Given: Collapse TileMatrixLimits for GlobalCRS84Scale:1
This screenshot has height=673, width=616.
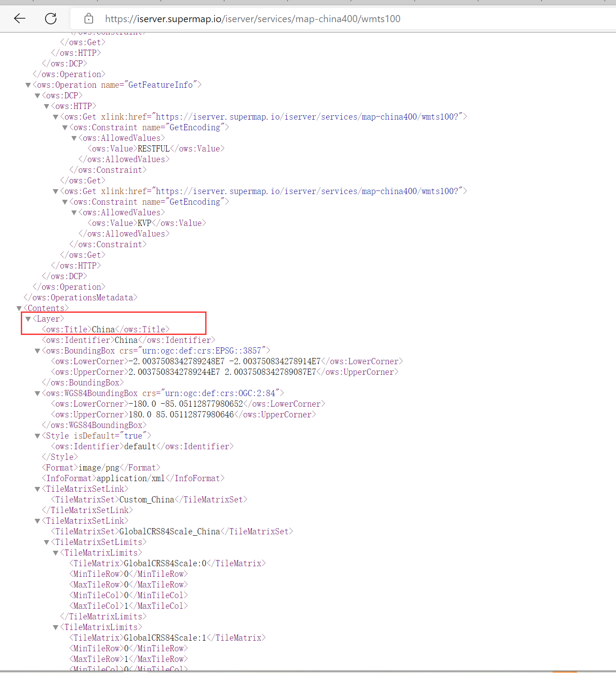Looking at the screenshot, I should [x=56, y=627].
